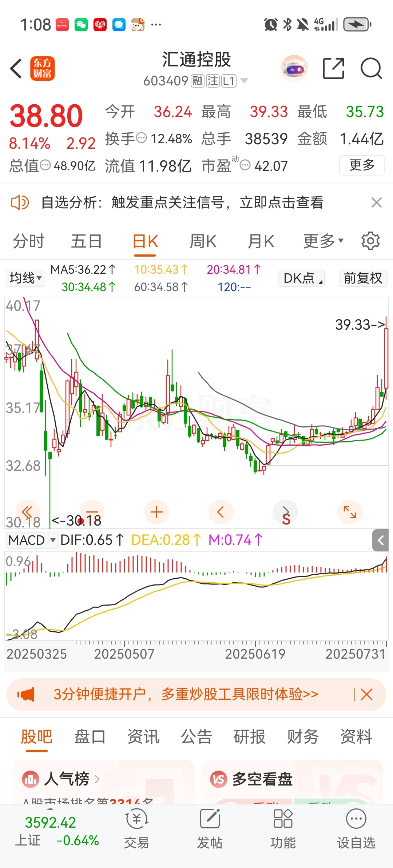Tap the red S signal marker
Image resolution: width=393 pixels, height=868 pixels.
coord(286,519)
